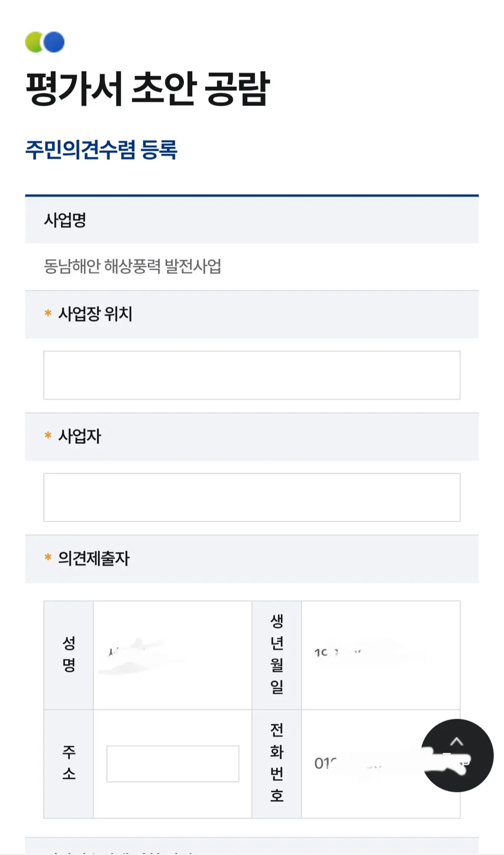This screenshot has height=855, width=504.
Task: Click the 생년월일 birthdate value cell
Action: 380,655
